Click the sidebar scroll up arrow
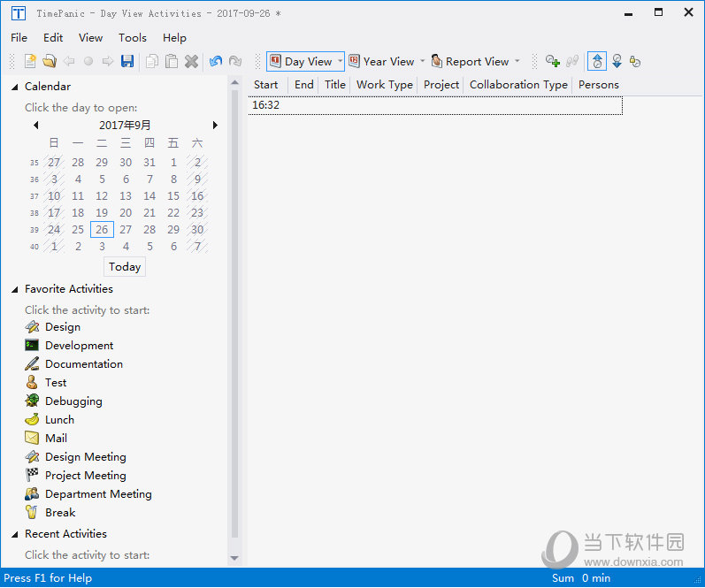Viewport: 705px width, 588px height. point(234,83)
